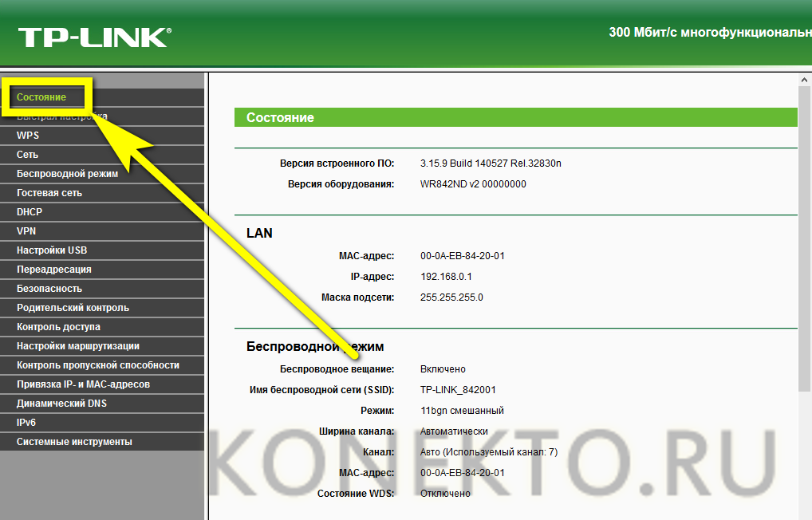Click the Канал value Авто (Используемый канал: 7)

pyautogui.click(x=489, y=451)
